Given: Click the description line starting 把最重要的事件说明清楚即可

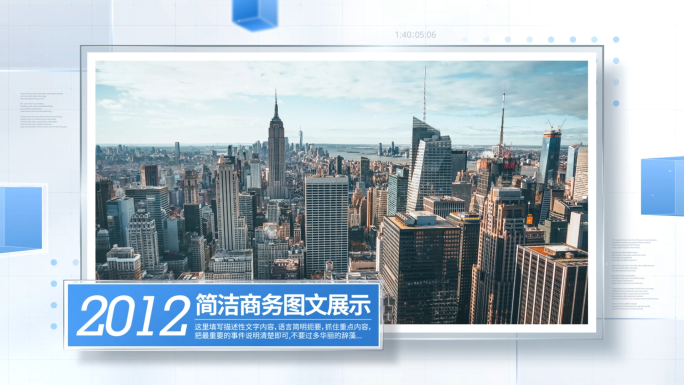Looking at the screenshot, I should click(278, 336).
